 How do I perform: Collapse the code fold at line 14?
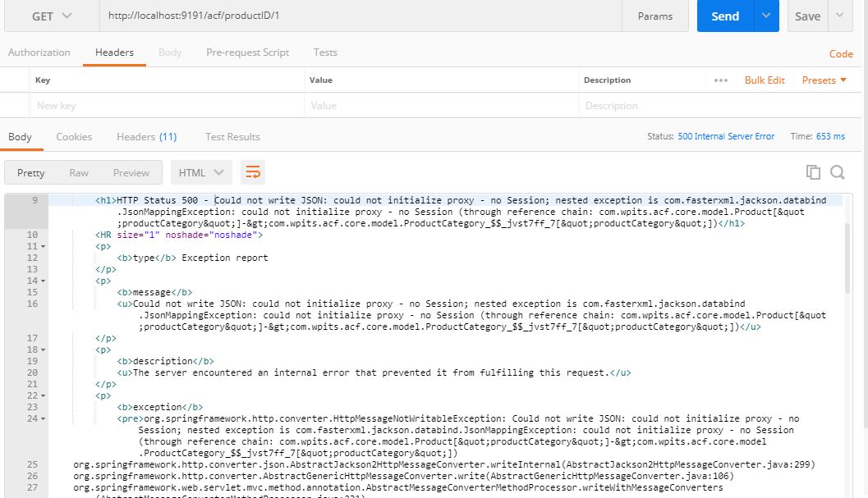[44, 281]
